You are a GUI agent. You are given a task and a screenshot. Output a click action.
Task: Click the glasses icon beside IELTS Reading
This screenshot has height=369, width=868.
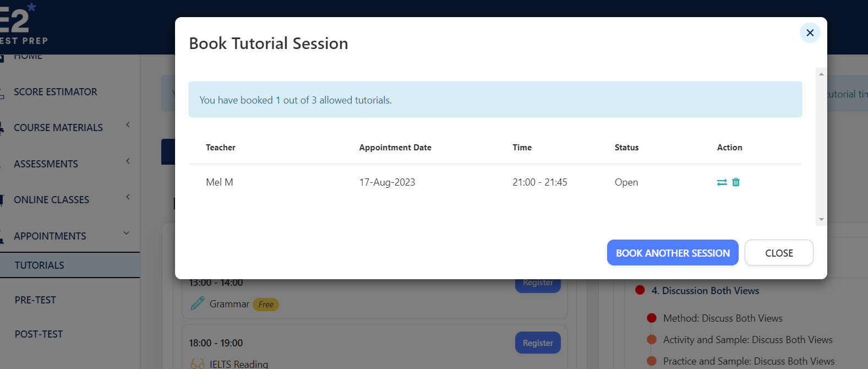tap(196, 362)
